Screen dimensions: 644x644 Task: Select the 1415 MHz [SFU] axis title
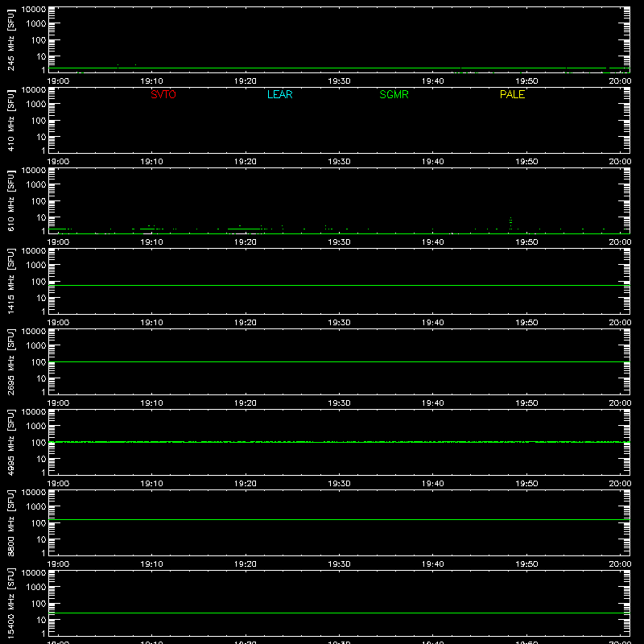pos(10,282)
